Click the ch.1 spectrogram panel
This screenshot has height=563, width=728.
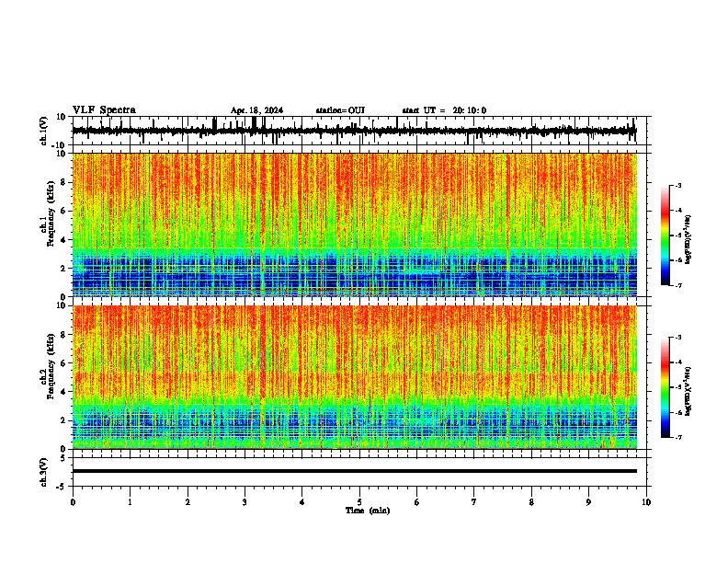click(355, 224)
